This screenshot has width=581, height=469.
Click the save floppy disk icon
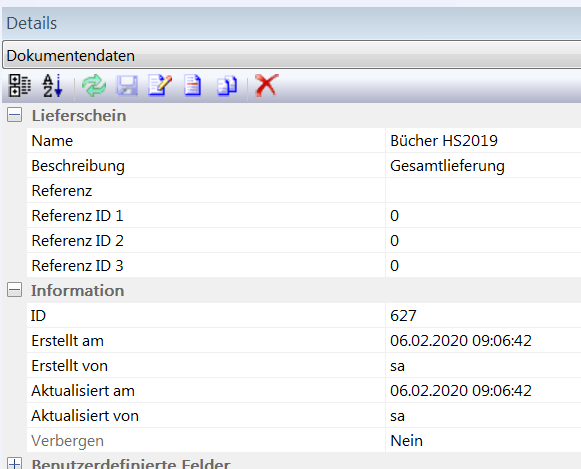tap(127, 86)
